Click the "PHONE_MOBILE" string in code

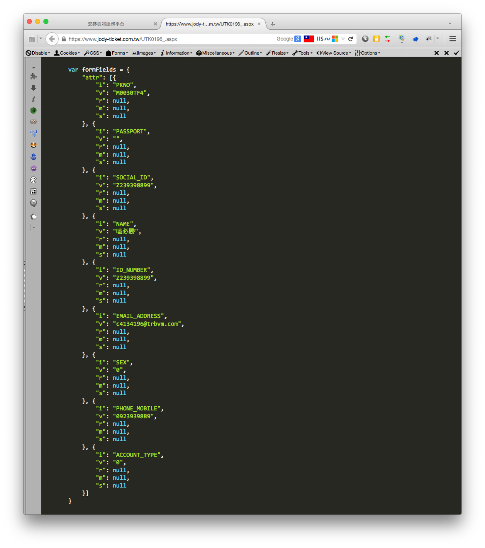click(136, 408)
